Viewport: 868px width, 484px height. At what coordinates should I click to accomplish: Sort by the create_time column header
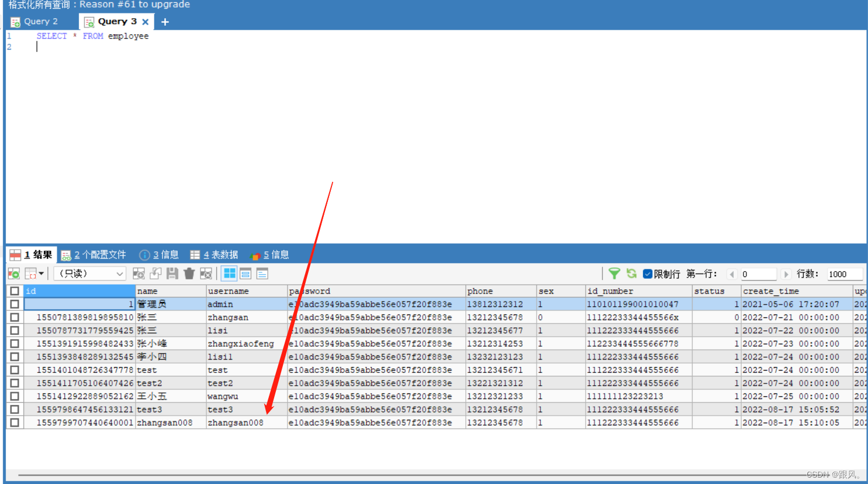pyautogui.click(x=797, y=291)
